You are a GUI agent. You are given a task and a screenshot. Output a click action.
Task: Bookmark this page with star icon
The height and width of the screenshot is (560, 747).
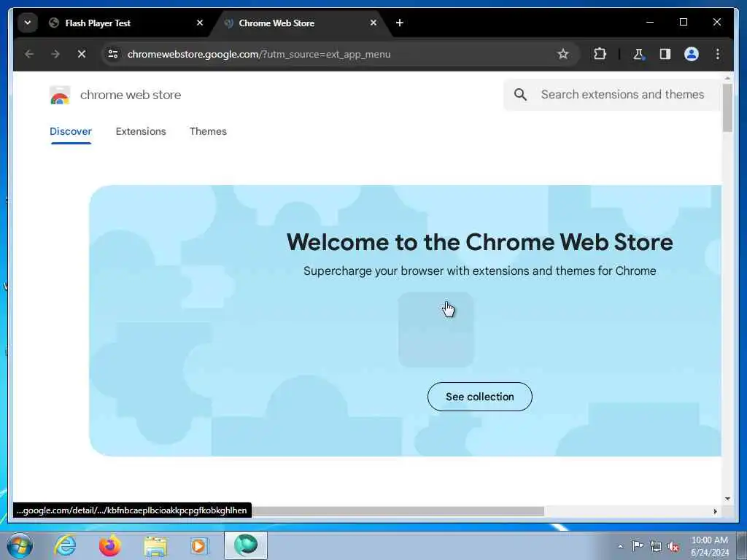click(562, 54)
